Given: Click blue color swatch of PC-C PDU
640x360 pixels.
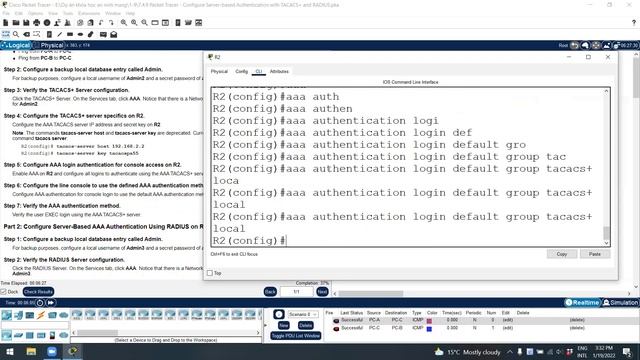Looking at the screenshot, I should [429, 329].
